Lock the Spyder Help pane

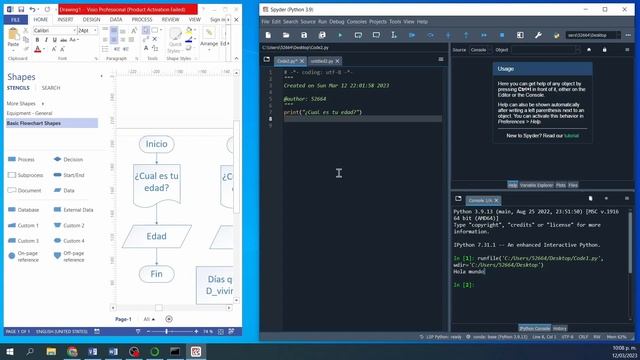click(604, 50)
